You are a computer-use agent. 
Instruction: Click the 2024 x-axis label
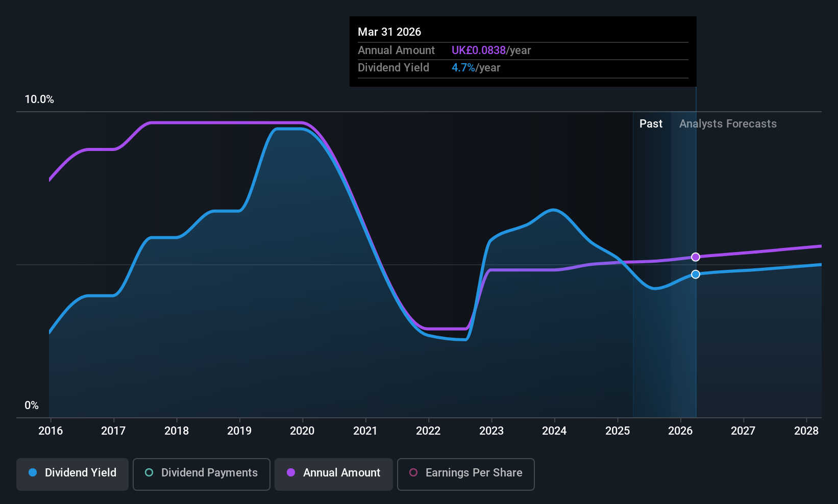pyautogui.click(x=554, y=431)
